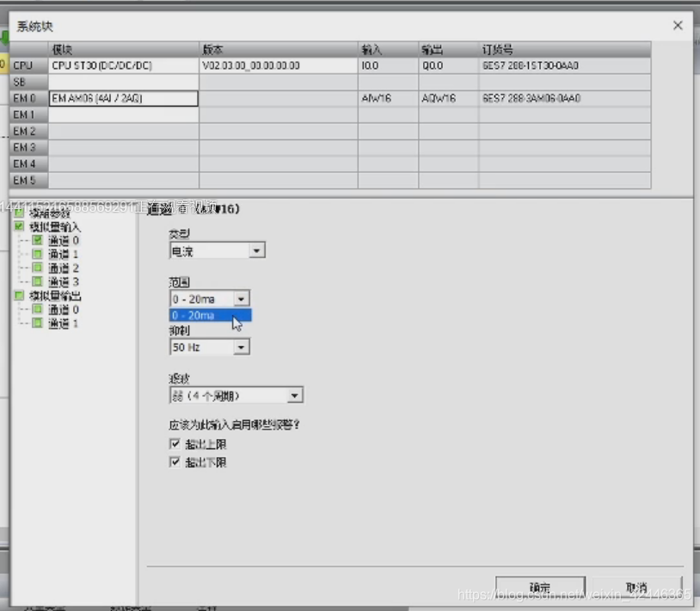
Task: Select 通道 2 under 模拟量输入
Action: pyautogui.click(x=64, y=268)
